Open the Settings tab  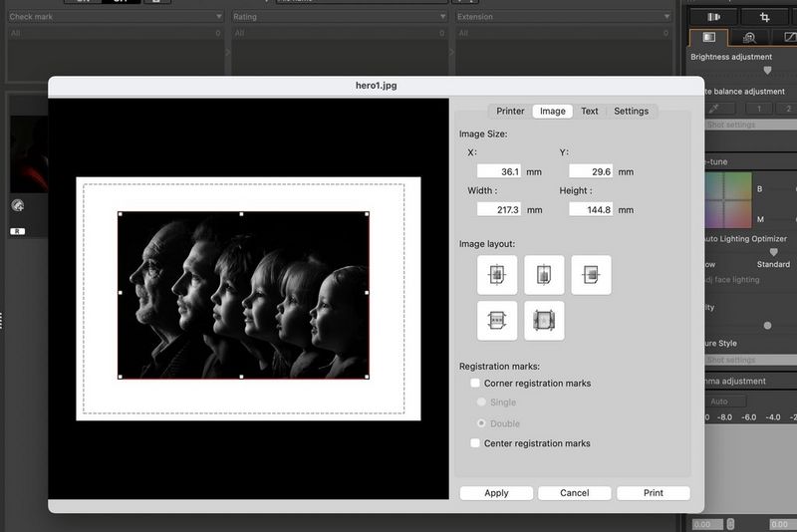tap(631, 112)
